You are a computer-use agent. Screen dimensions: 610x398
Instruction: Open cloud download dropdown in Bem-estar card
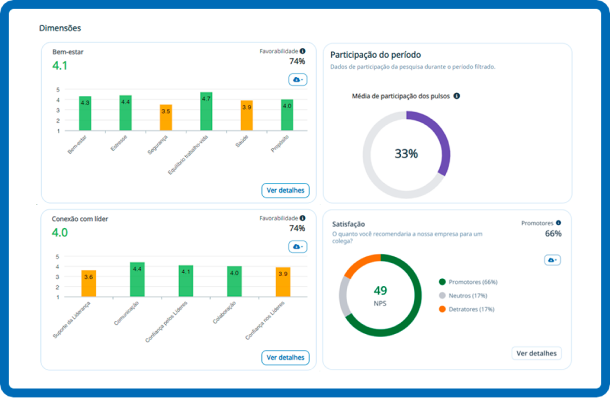(x=298, y=79)
